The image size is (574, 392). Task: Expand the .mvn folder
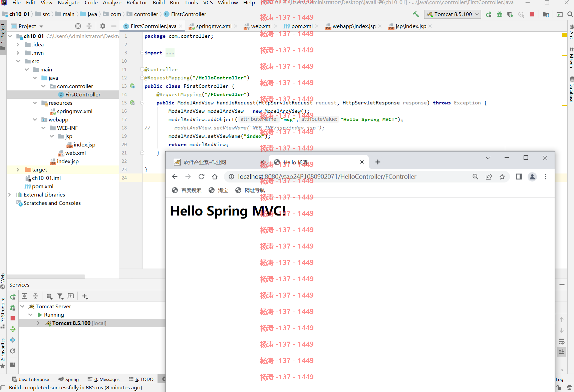18,53
